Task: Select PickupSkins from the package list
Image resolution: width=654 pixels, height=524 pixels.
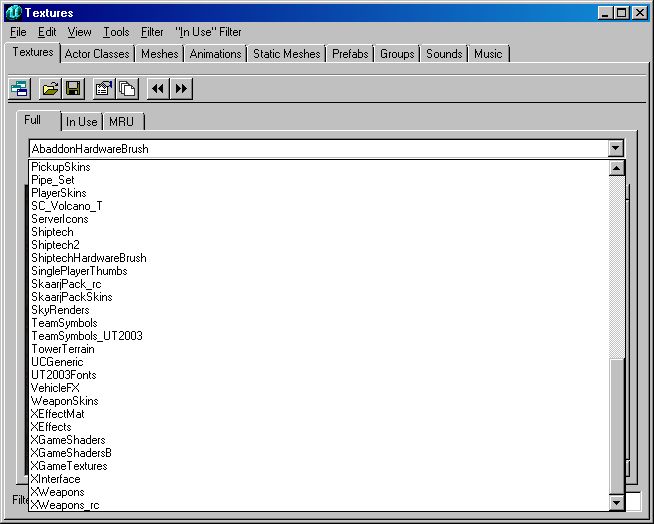Action: click(319, 167)
